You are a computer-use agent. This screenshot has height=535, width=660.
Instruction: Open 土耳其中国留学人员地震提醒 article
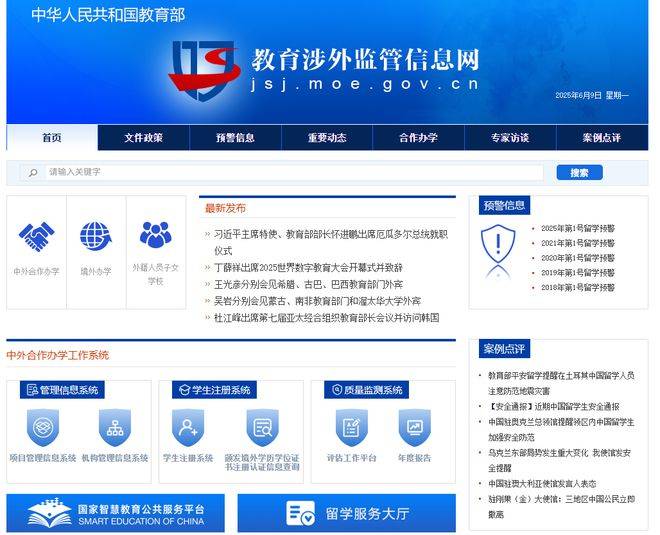[x=562, y=383]
